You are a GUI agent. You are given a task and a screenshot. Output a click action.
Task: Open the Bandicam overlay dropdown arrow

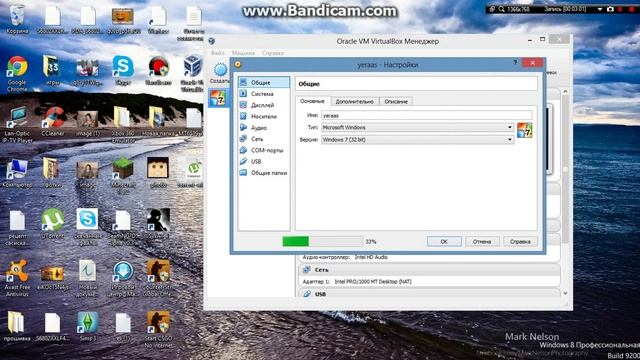[x=600, y=9]
